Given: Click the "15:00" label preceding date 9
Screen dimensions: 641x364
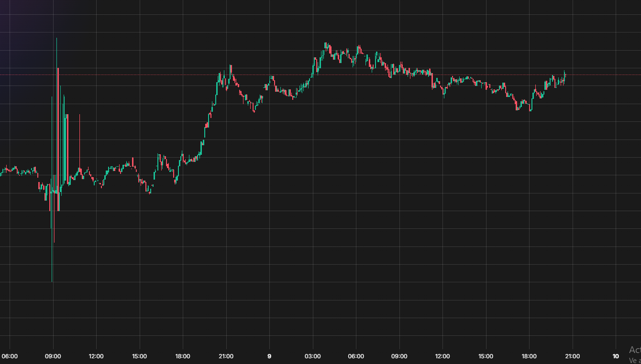Looking at the screenshot, I should 139,356.
